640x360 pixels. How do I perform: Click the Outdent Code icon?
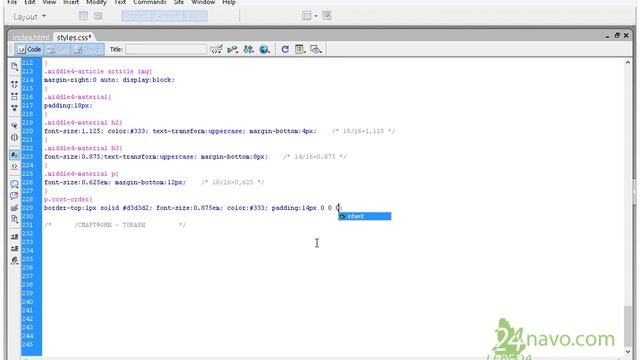click(14, 248)
